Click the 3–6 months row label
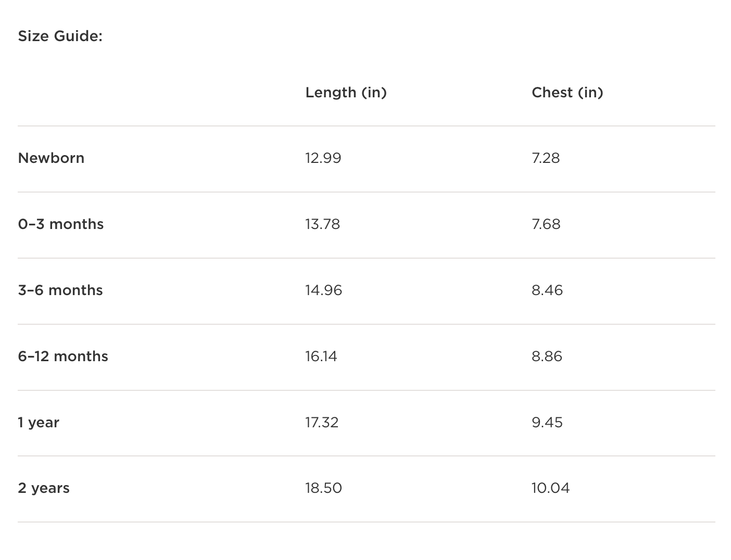 click(x=60, y=290)
